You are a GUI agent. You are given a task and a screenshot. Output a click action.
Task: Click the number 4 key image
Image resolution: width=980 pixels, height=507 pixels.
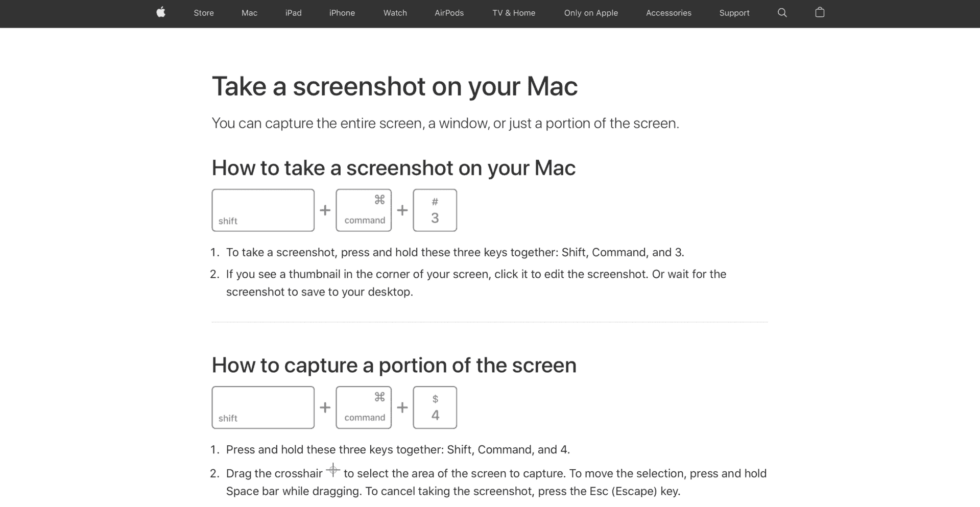[x=435, y=407]
